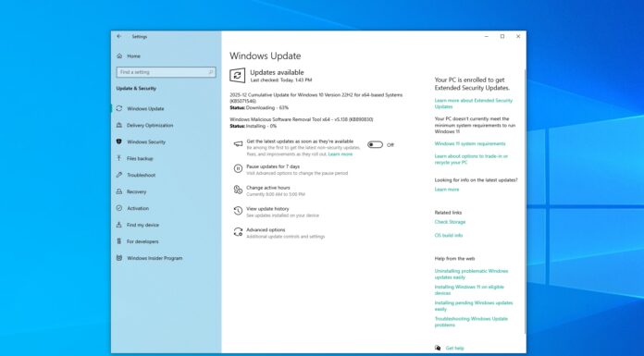Click the Find my device icon

119,225
